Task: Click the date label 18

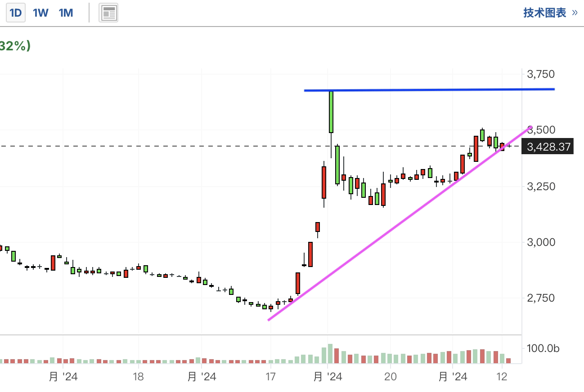Action: [138, 376]
